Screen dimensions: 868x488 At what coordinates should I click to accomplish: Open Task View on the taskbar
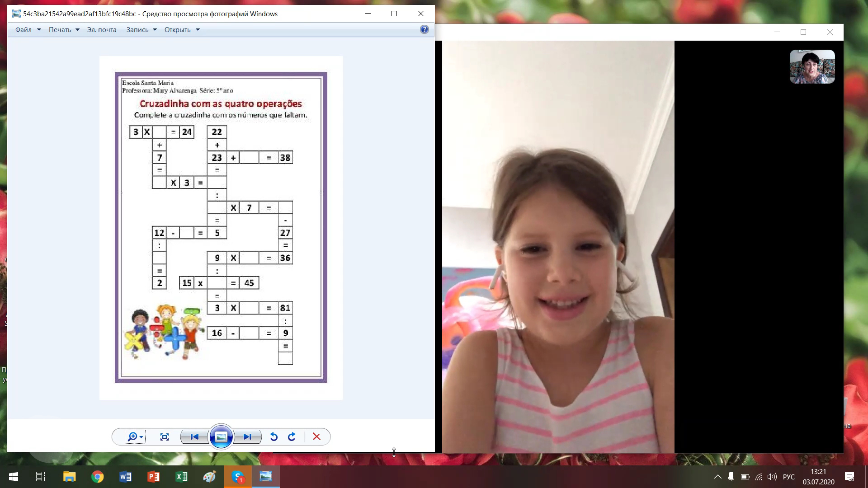tap(41, 477)
